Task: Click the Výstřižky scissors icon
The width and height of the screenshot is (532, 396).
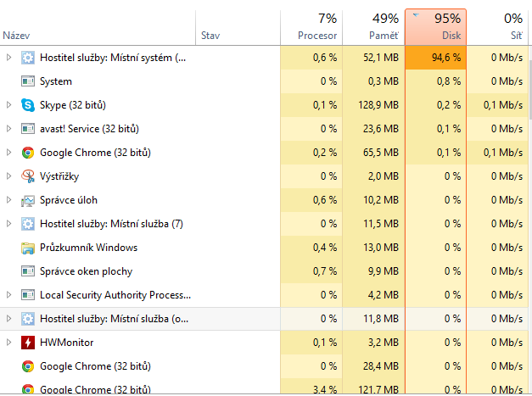Action: [28, 176]
